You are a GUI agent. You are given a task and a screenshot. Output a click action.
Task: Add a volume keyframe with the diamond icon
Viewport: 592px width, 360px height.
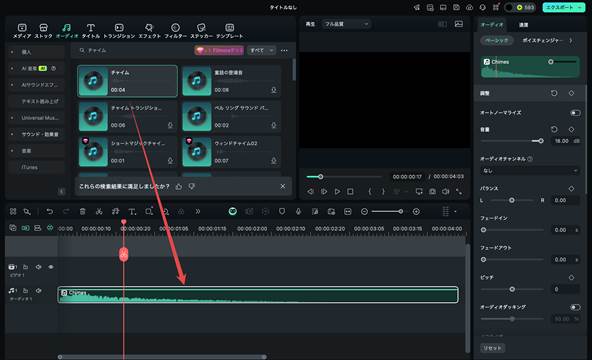click(571, 129)
